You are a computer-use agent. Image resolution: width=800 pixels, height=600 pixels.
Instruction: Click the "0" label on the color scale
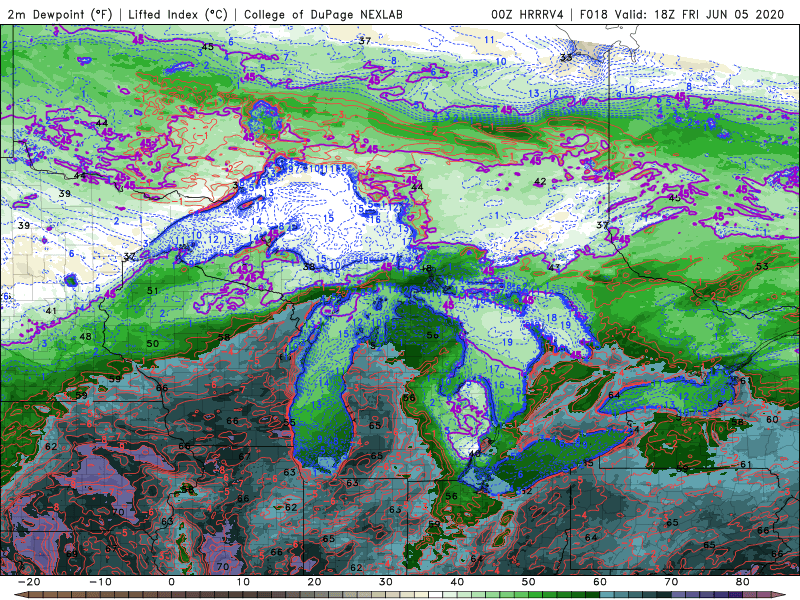click(x=171, y=582)
